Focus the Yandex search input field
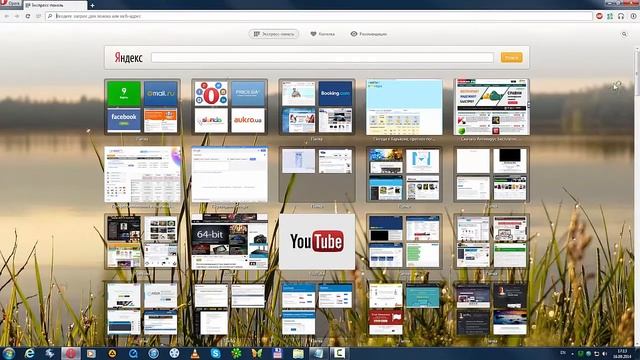 [322, 58]
